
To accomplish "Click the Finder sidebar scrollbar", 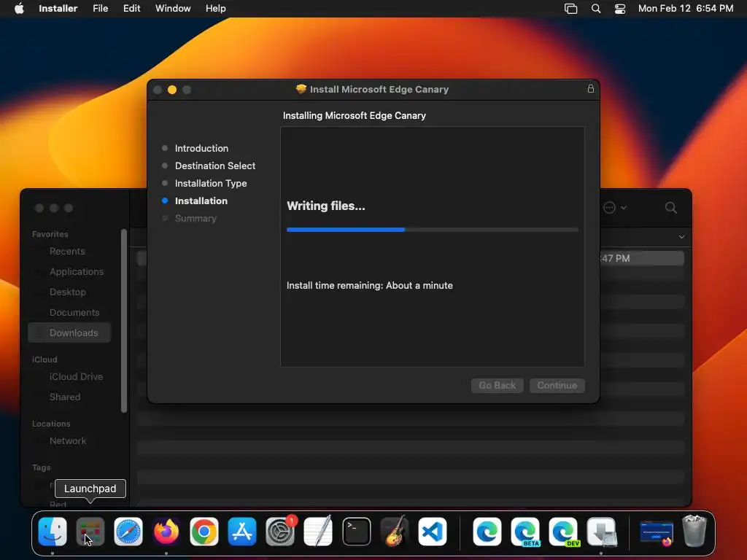I will click(x=124, y=321).
